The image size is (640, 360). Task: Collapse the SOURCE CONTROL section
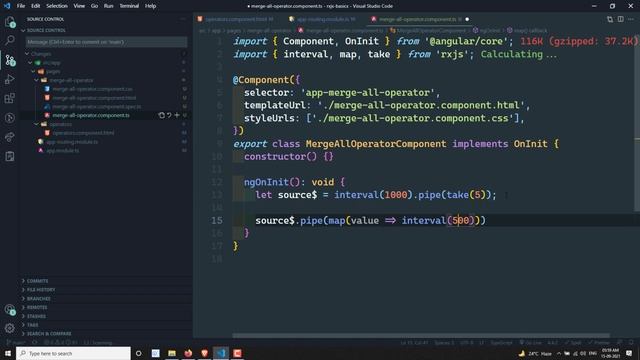point(46,30)
